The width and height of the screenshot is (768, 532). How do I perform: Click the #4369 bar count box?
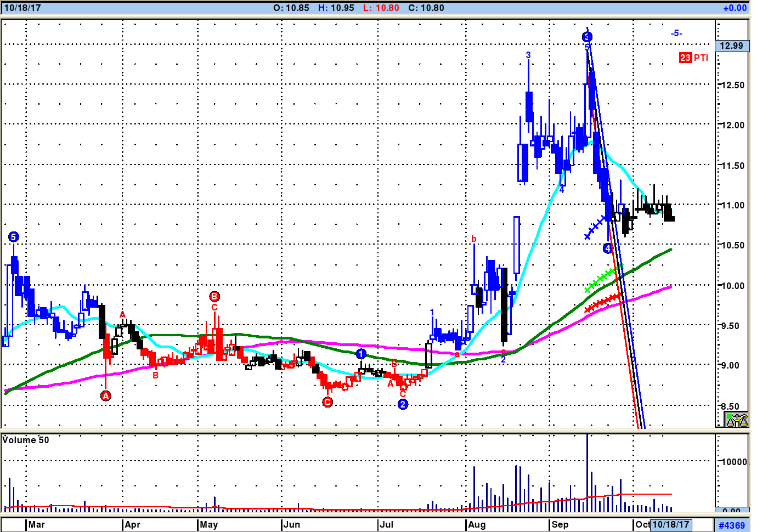[732, 525]
